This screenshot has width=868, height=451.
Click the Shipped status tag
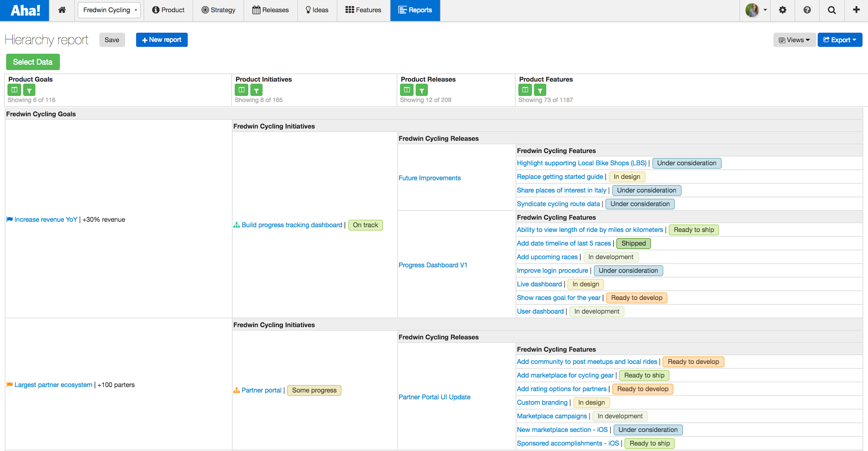pos(633,243)
